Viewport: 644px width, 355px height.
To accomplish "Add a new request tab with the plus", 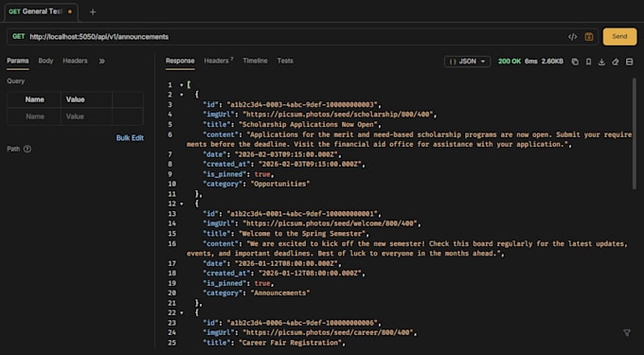I will pos(93,12).
